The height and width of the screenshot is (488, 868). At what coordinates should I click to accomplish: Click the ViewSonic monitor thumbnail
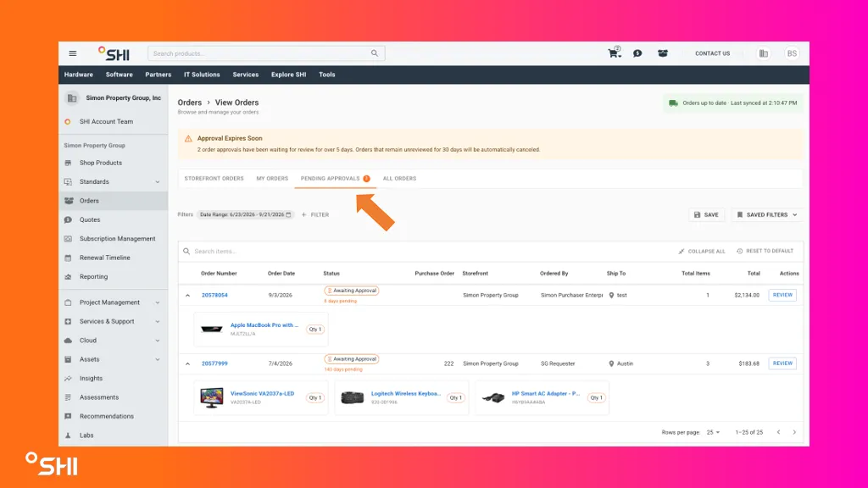click(211, 397)
